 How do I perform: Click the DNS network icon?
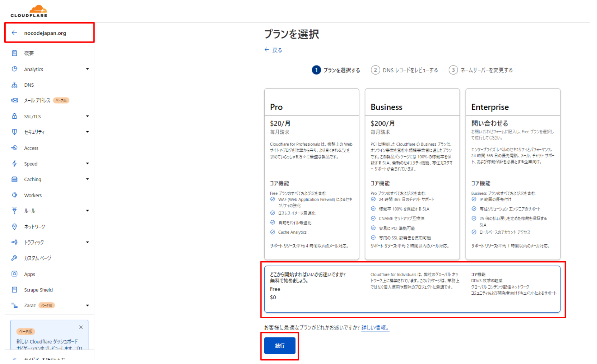click(14, 85)
